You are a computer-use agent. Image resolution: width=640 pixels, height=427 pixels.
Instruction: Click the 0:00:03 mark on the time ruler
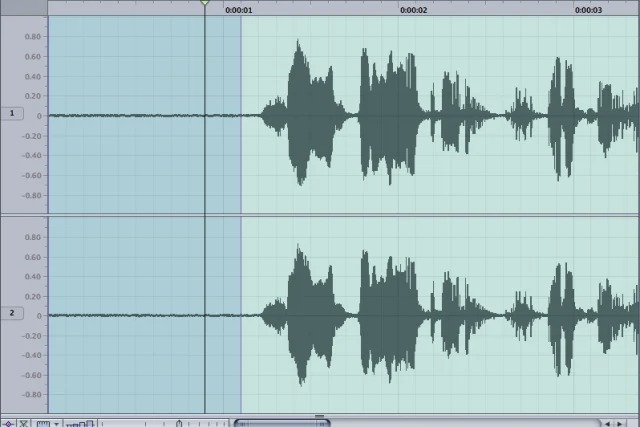[588, 10]
